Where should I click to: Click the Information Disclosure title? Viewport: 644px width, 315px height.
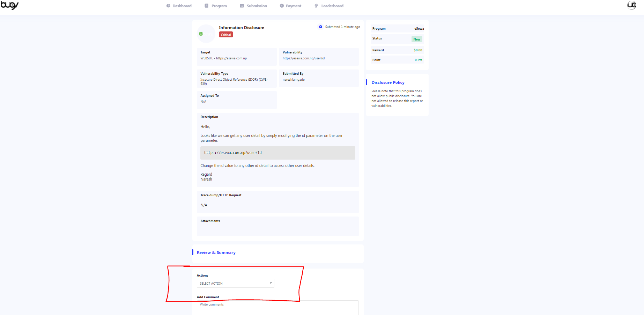coord(242,28)
